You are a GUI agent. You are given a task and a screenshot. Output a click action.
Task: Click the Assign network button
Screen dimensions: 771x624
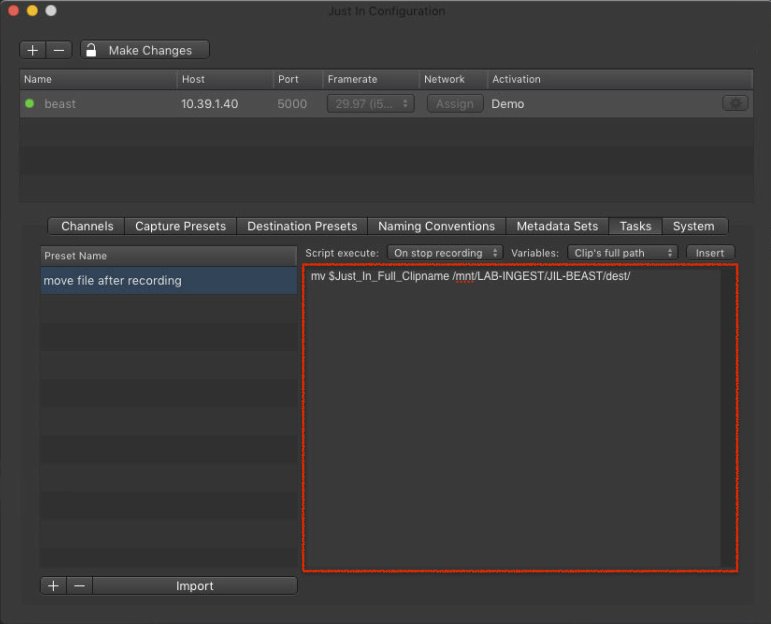[x=455, y=104]
